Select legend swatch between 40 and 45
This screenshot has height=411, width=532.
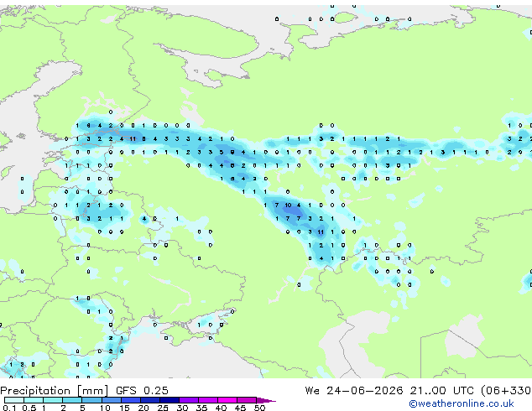coord(227,400)
